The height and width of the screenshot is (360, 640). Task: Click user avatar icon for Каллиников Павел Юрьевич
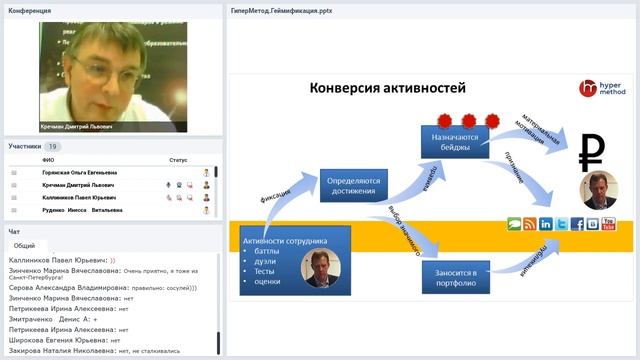coord(207,198)
